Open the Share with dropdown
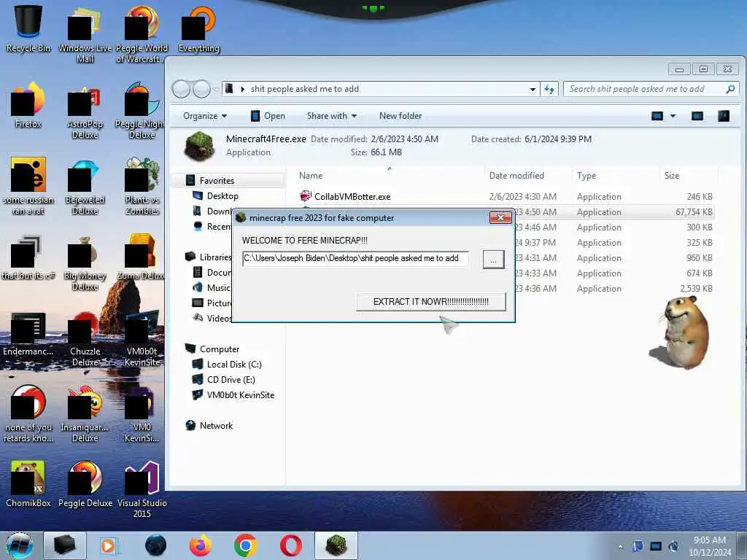Viewport: 747px width, 560px height. 332,116
